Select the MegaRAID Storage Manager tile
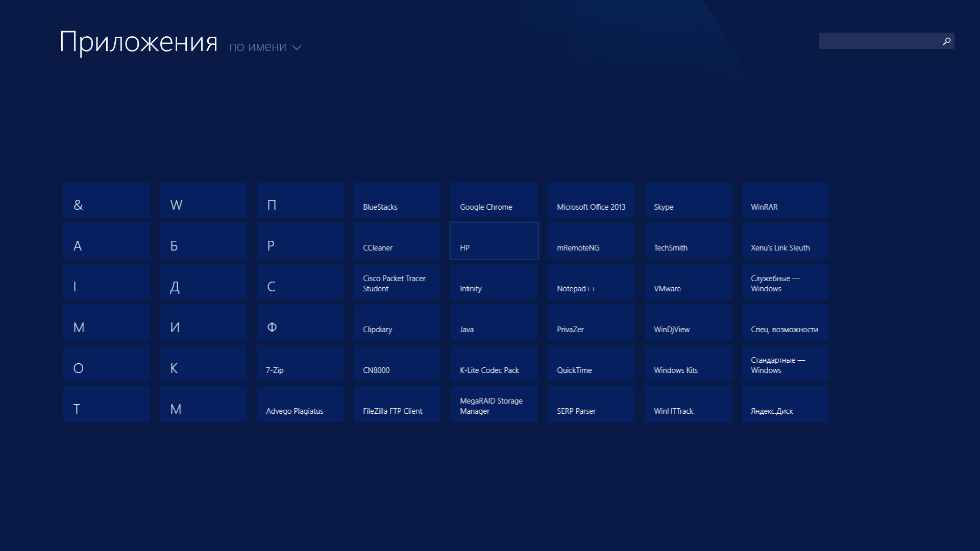This screenshot has width=980, height=551. [494, 404]
